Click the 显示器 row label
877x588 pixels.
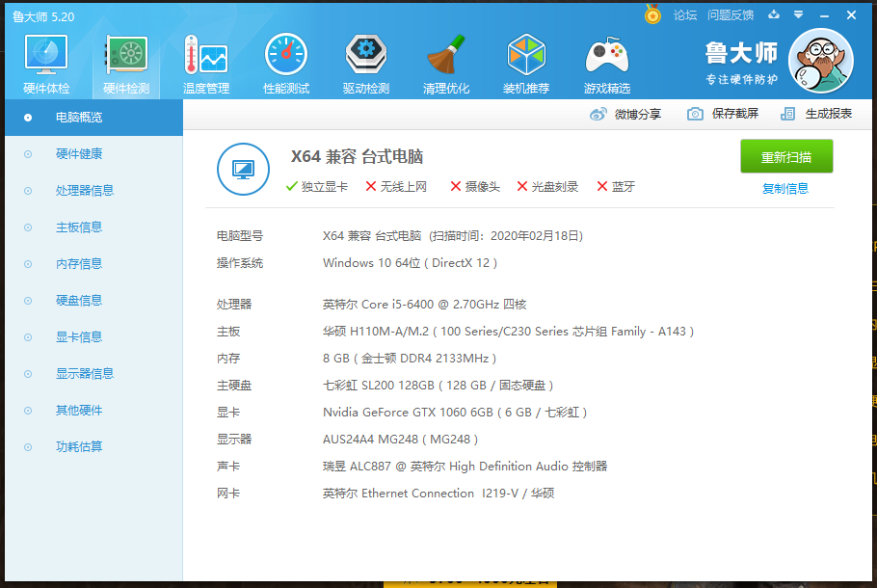234,440
